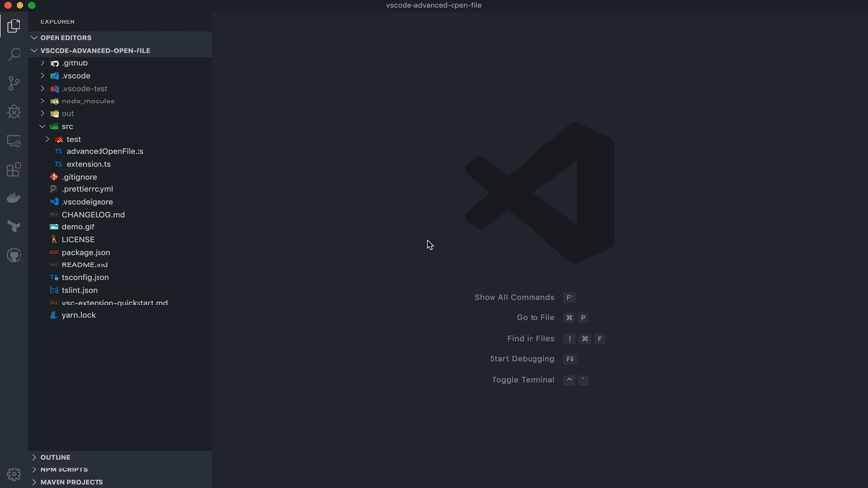
Task: Click the git icon beside .gitignore
Action: (54, 177)
